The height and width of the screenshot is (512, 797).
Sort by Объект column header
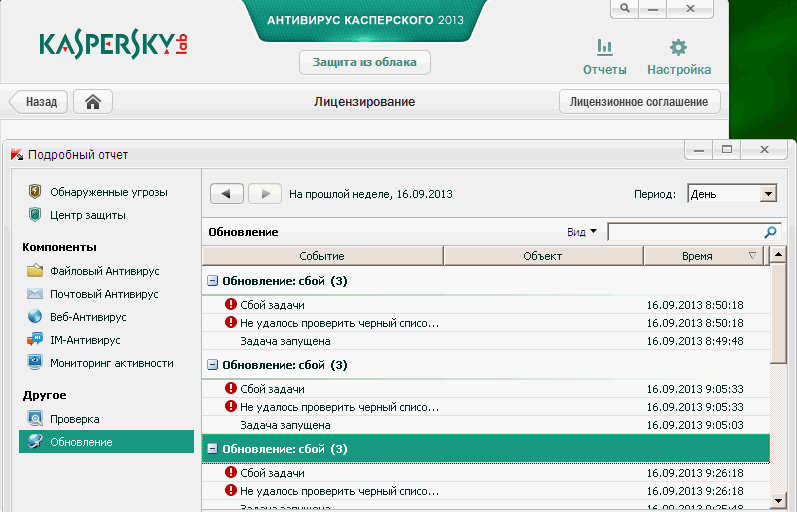[x=543, y=256]
